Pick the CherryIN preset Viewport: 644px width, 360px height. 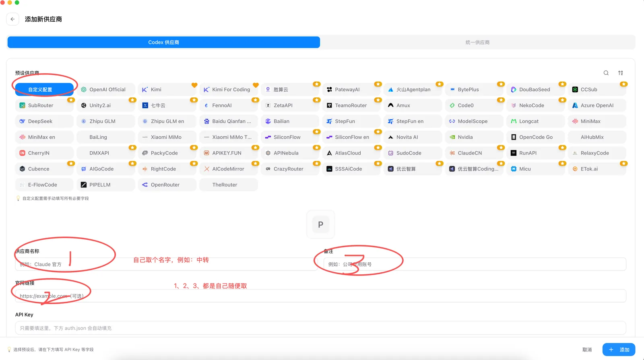coord(44,153)
